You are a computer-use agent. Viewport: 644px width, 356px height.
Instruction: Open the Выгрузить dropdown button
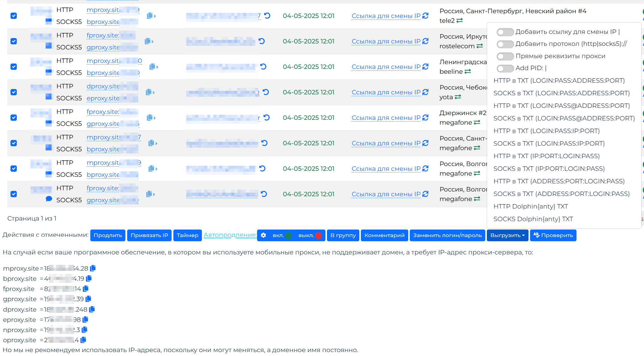[x=507, y=235]
